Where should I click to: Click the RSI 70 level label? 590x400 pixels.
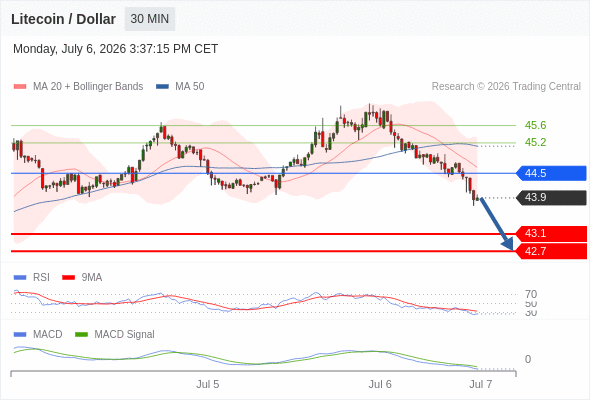pos(531,294)
